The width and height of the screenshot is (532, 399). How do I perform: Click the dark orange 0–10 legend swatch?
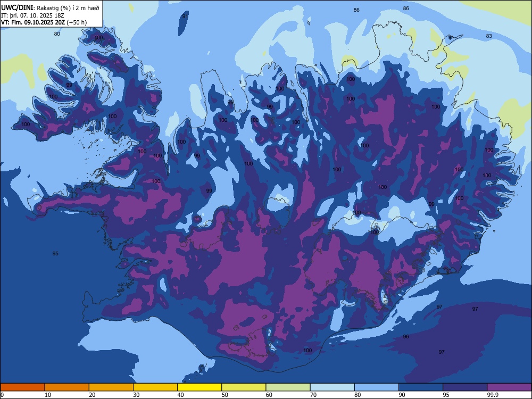pyautogui.click(x=22, y=387)
